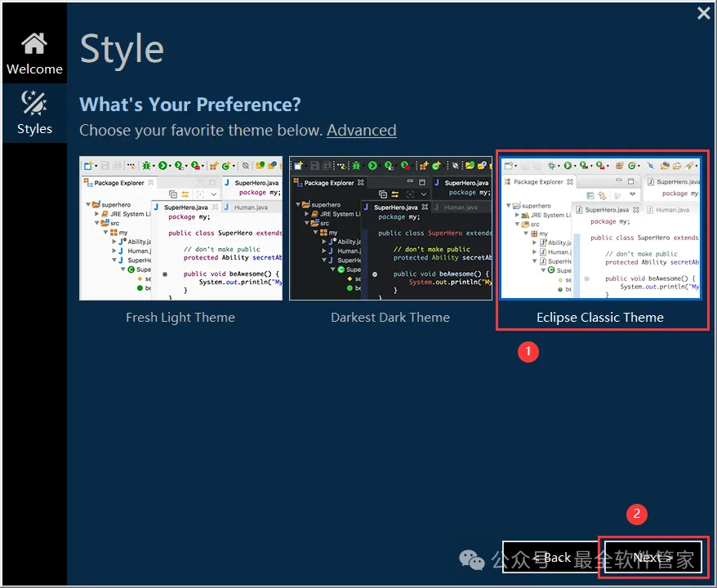Viewport: 717px width, 588px height.
Task: Click the Eclipse Classic Theme label
Action: point(600,318)
